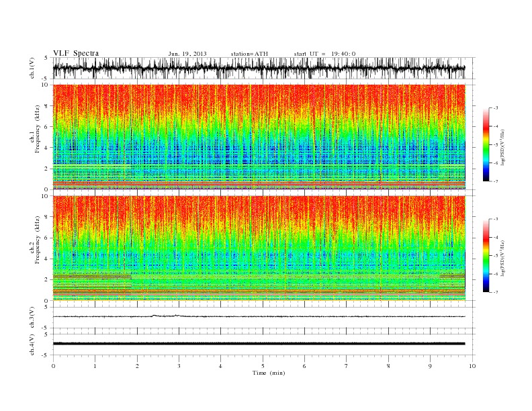
Task: Click the time axis tick label "5"
Action: click(x=263, y=366)
